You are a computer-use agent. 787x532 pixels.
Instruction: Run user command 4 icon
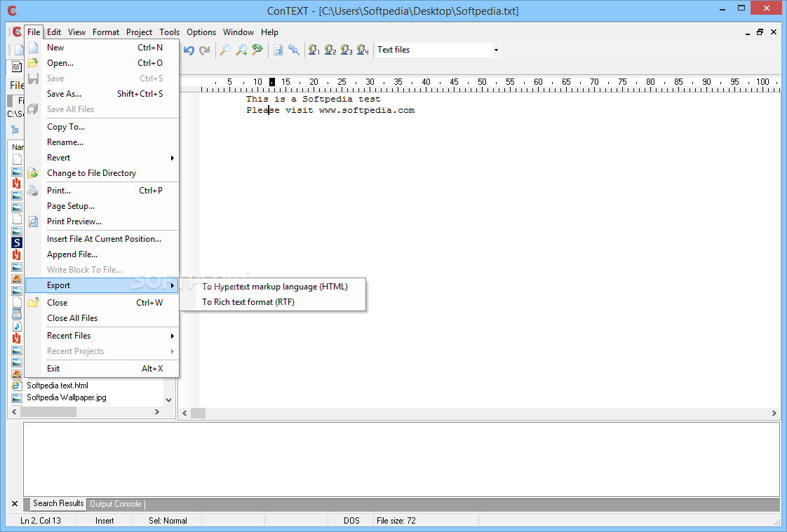pyautogui.click(x=363, y=50)
